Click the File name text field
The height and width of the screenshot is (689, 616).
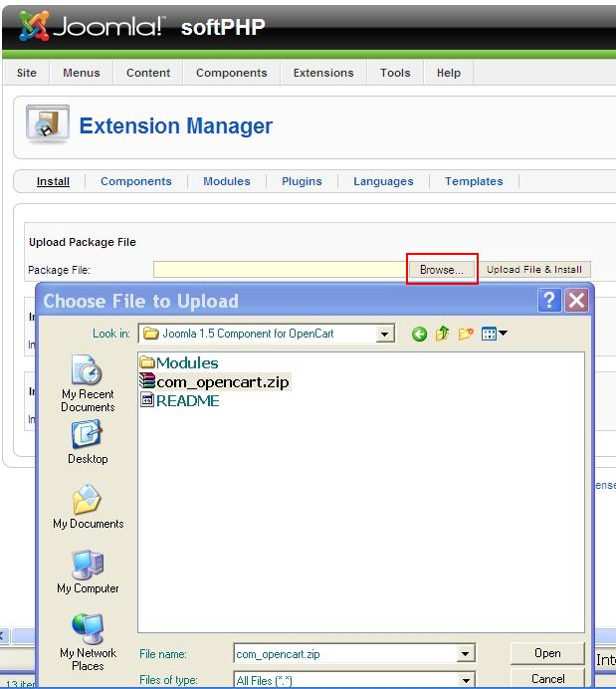click(345, 654)
